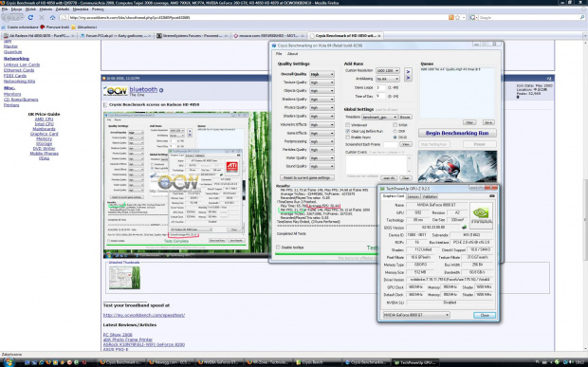The image size is (588, 367).
Task: Open the Postprocessing quality dropdown
Action: (x=322, y=141)
